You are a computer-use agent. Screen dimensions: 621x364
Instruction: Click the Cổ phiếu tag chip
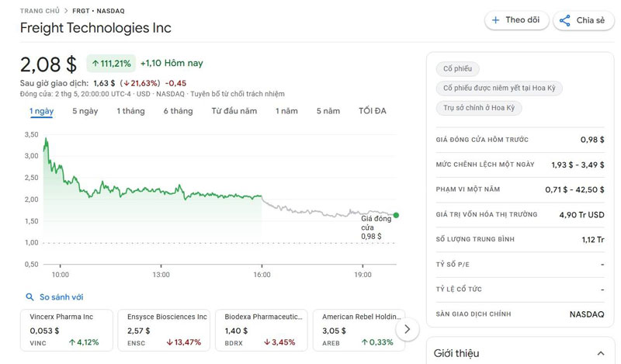[457, 68]
